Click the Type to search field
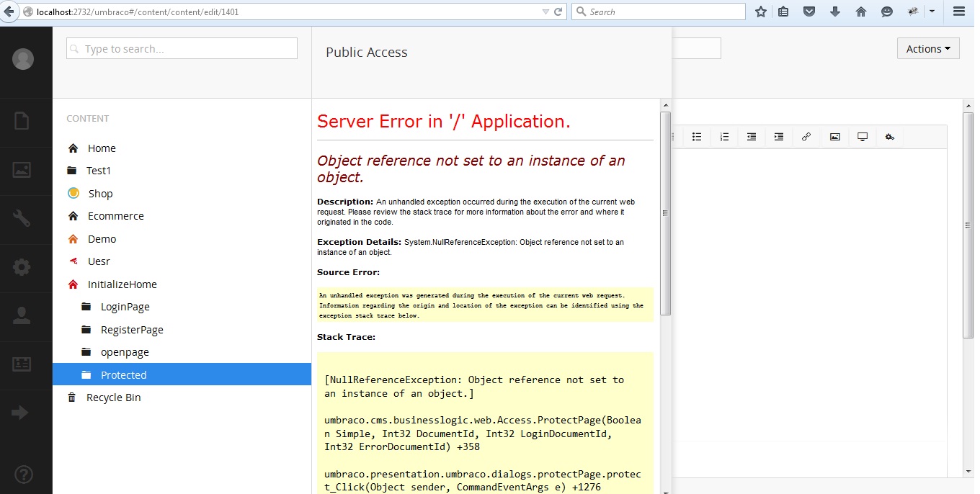 [x=182, y=48]
